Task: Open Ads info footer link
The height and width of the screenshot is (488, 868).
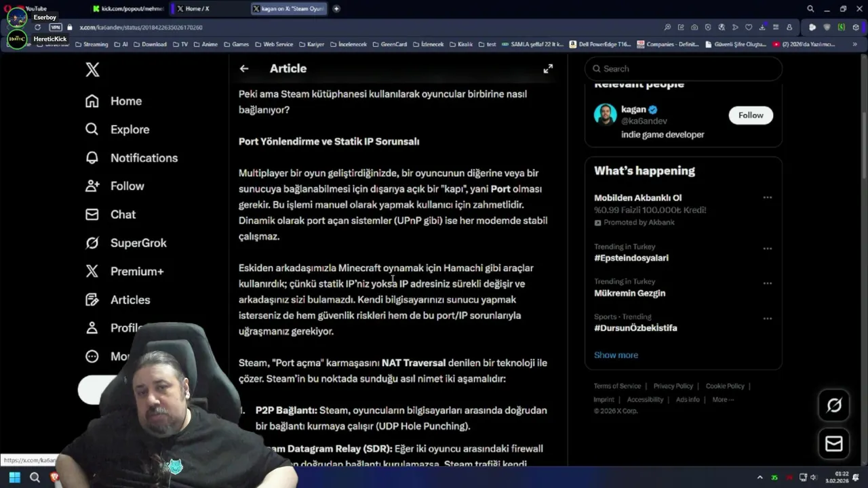Action: tap(688, 400)
